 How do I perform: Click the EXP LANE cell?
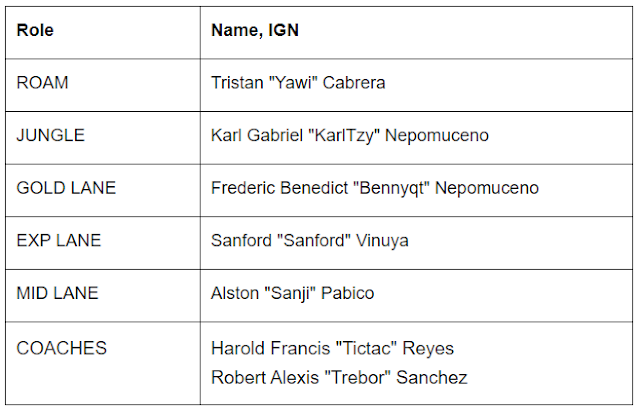click(x=103, y=243)
